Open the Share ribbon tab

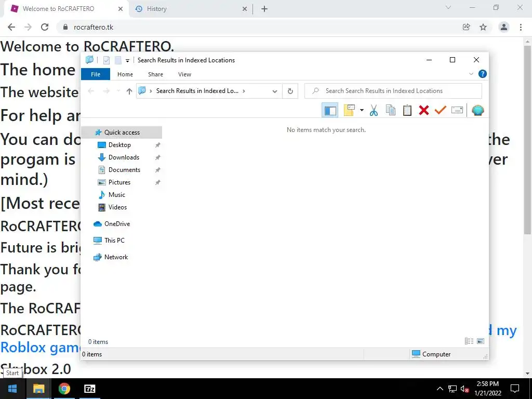tap(155, 74)
